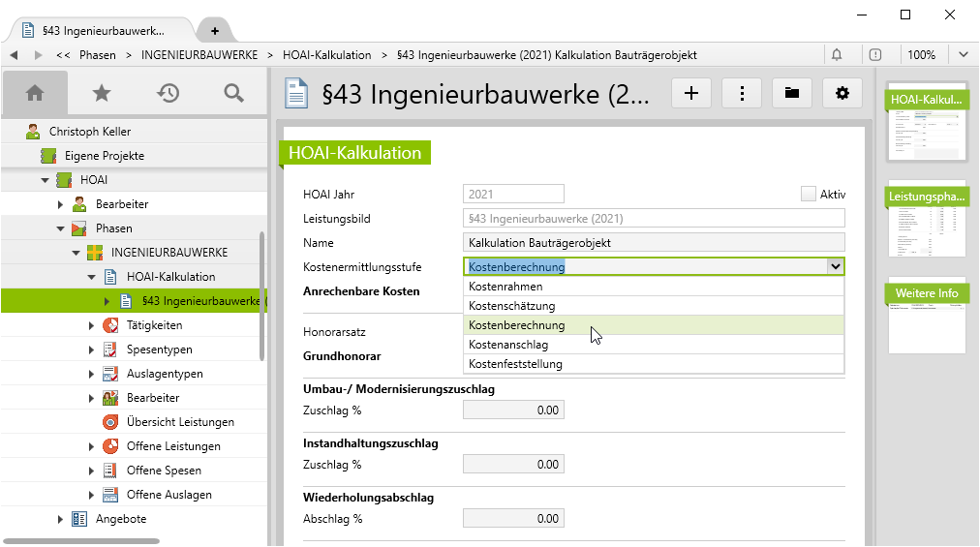Click the Umbau Zuschlag % input field
980x547 pixels.
[513, 410]
